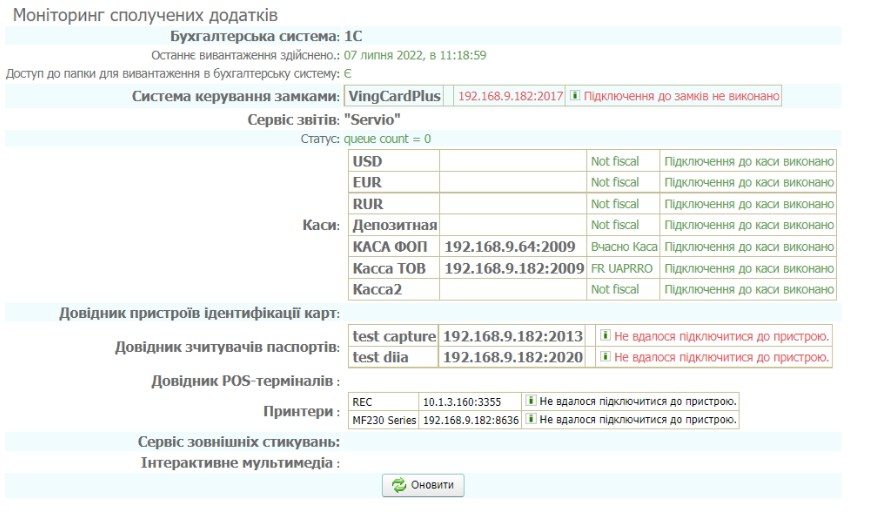Click the info icon in the VingCardPlus row
880x532 pixels.
575,96
